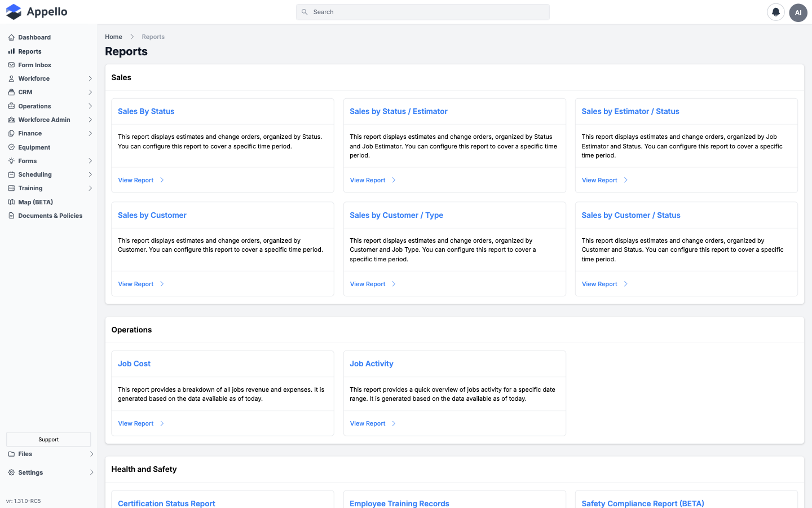Select Reports in the sidebar menu
812x508 pixels.
(x=30, y=51)
